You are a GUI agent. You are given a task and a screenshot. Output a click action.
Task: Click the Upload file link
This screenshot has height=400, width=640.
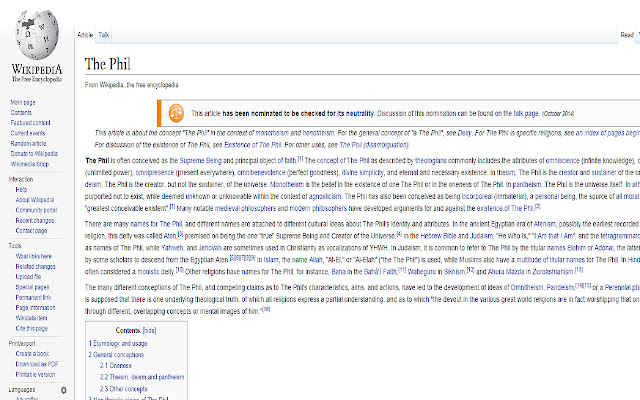point(29,277)
